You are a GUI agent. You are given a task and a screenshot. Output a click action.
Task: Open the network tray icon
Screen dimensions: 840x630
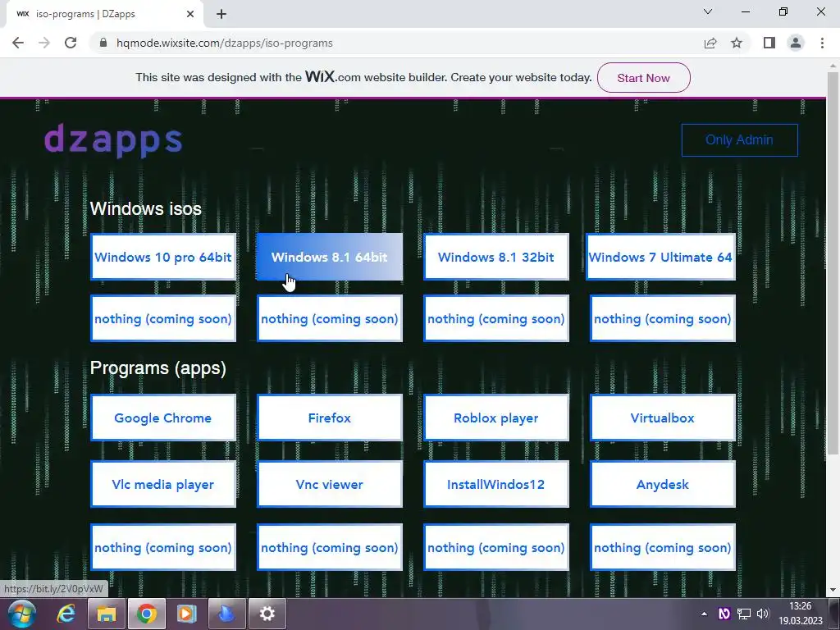click(743, 614)
